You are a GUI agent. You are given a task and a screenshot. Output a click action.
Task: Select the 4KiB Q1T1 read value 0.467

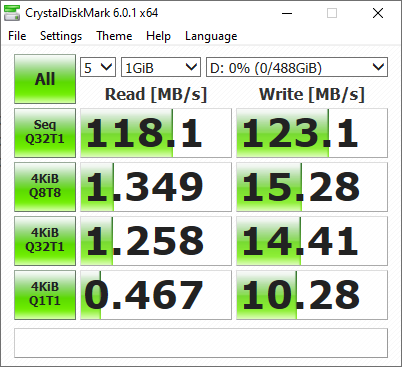click(x=156, y=295)
